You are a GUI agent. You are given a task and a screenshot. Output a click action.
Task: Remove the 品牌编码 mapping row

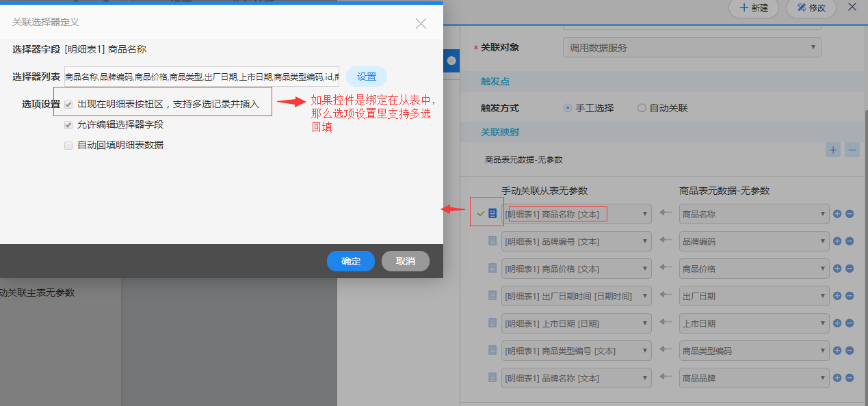(x=850, y=241)
